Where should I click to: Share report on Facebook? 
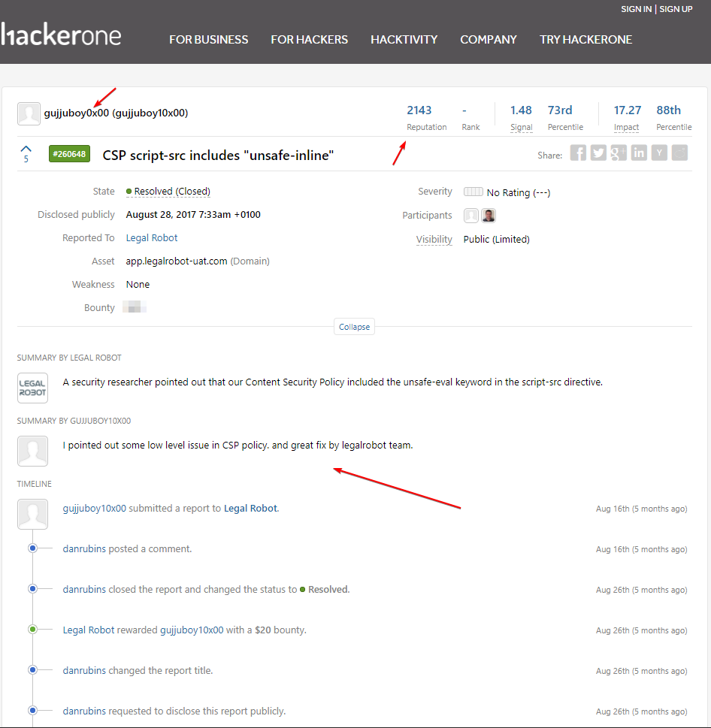(x=578, y=153)
